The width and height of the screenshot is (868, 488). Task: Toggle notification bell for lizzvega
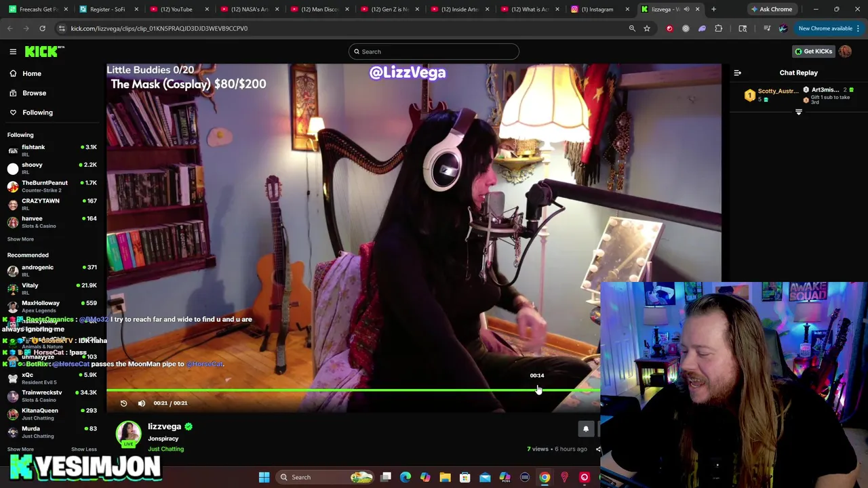[586, 428]
